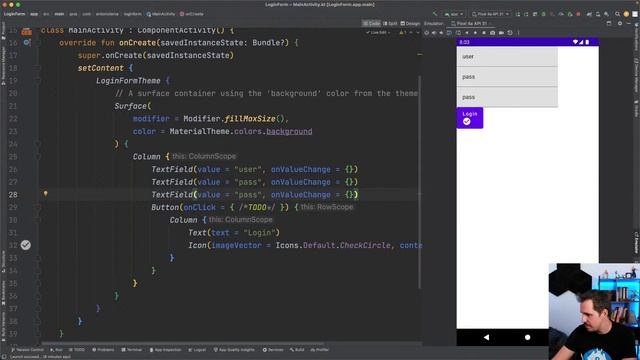The height and width of the screenshot is (360, 640).
Task: Open the Services tool window
Action: click(x=273, y=350)
